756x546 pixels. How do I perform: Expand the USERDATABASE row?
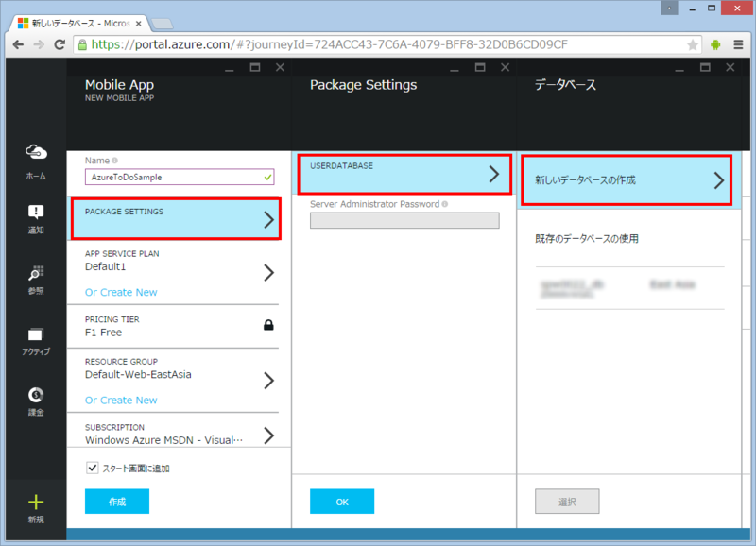pos(404,175)
